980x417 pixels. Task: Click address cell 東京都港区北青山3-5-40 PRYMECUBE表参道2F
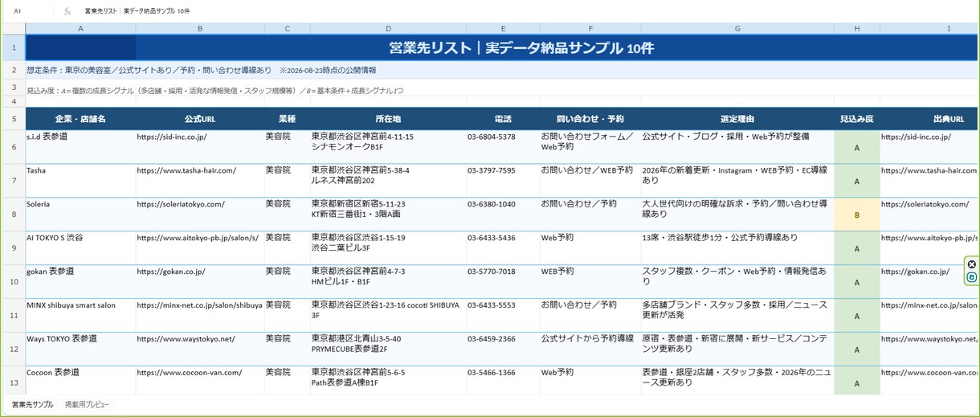pos(388,350)
